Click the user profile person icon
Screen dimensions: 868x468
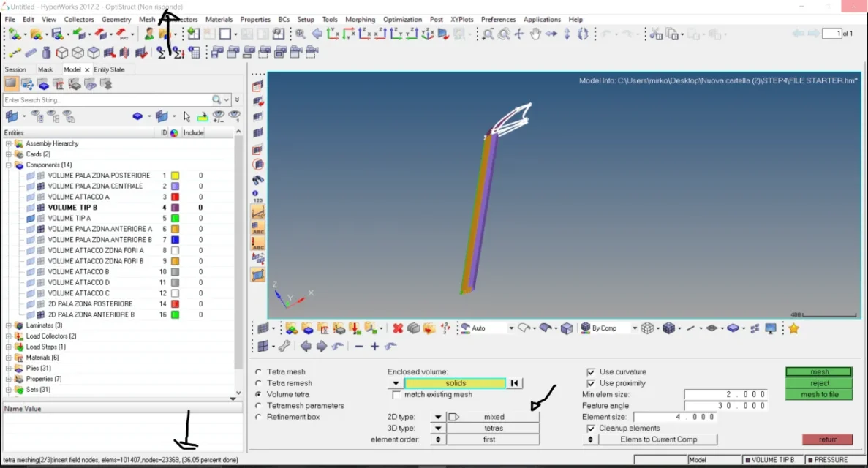149,34
